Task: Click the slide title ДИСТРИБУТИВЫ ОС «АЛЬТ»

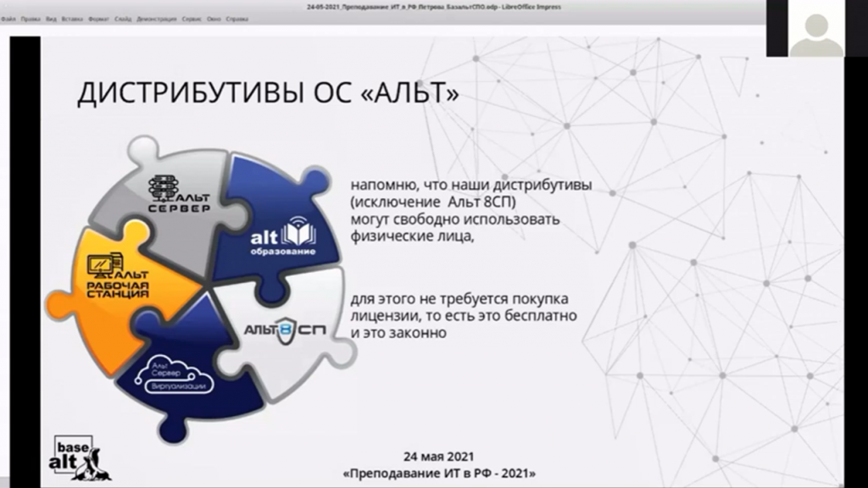Action: click(x=269, y=92)
